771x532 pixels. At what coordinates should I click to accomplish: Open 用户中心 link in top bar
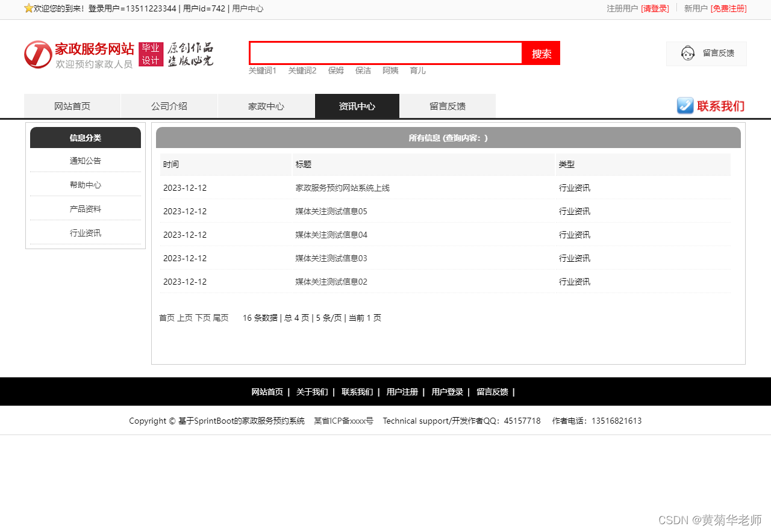click(248, 8)
